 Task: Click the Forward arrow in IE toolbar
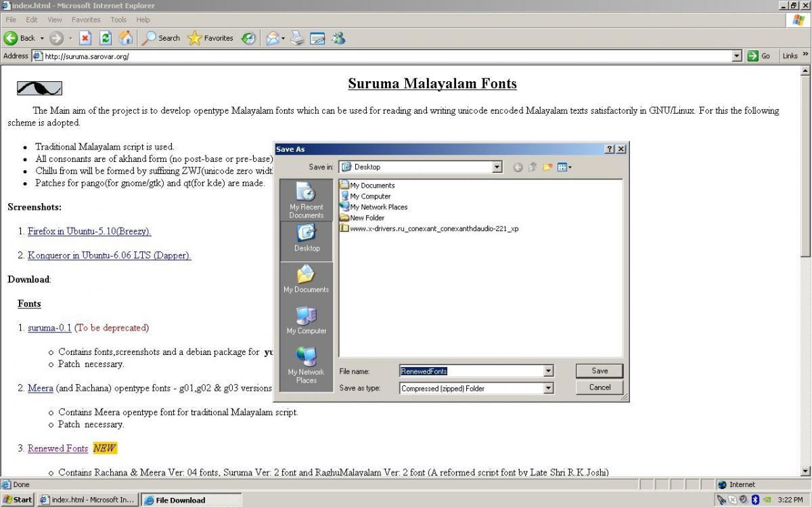pyautogui.click(x=57, y=38)
